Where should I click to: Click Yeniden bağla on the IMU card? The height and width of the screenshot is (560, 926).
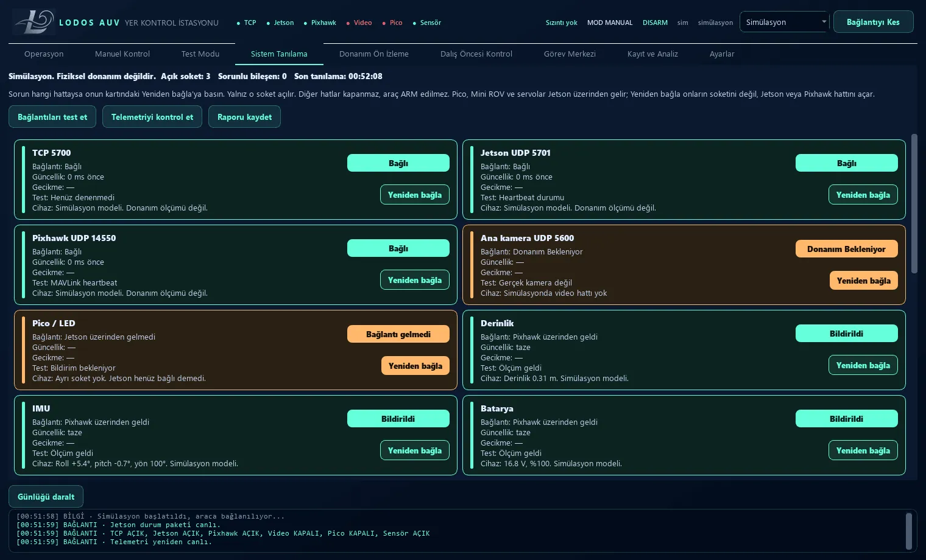click(415, 450)
